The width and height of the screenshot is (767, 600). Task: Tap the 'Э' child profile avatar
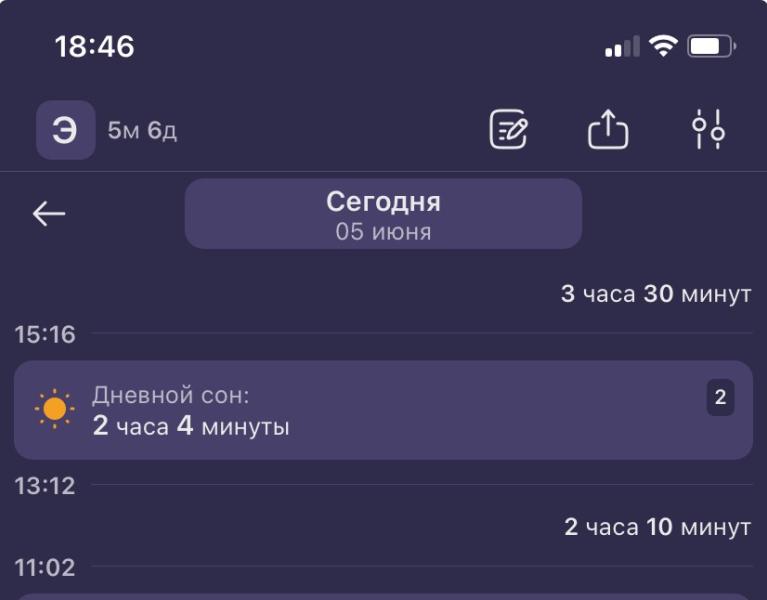(x=66, y=130)
